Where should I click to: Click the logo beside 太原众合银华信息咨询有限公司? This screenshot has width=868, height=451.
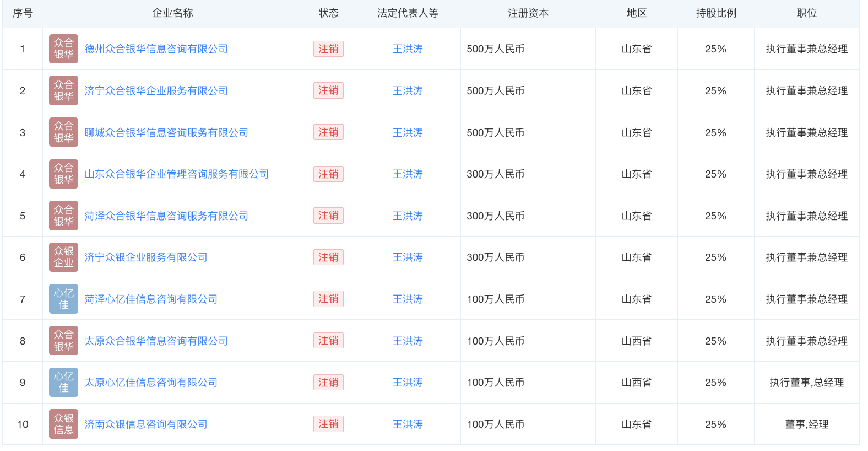(63, 341)
